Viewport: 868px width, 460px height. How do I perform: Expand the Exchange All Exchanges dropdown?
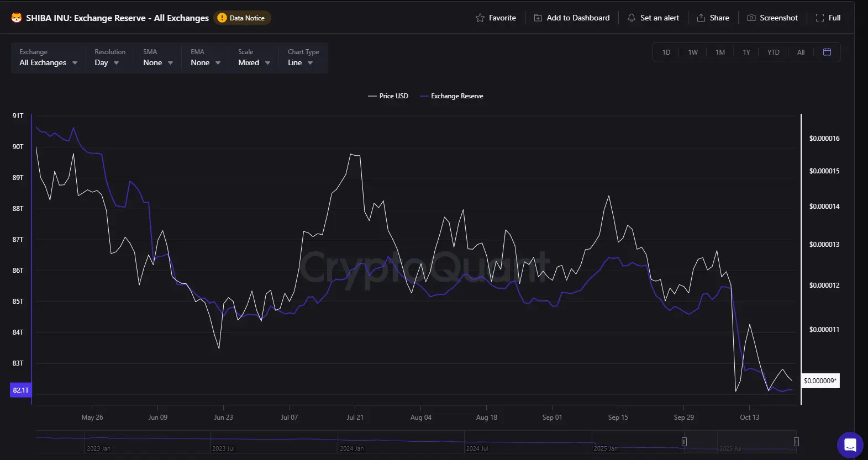[x=48, y=63]
